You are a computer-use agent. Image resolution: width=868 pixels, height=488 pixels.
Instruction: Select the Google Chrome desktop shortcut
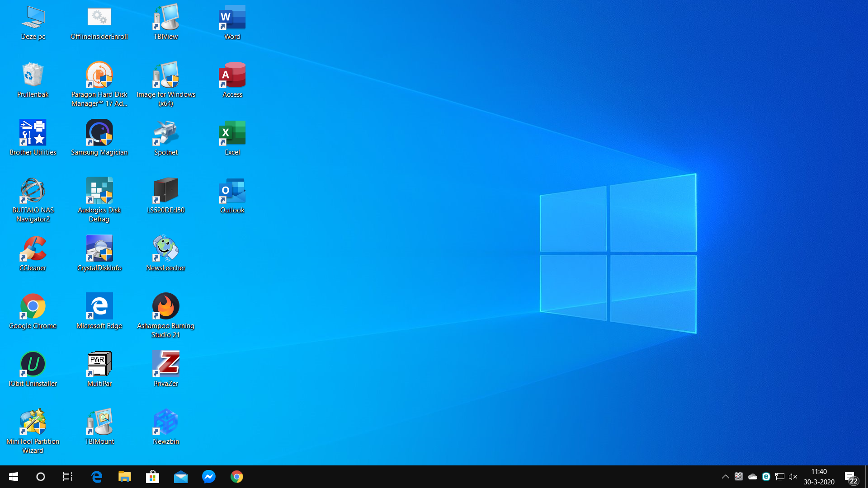[33, 312]
